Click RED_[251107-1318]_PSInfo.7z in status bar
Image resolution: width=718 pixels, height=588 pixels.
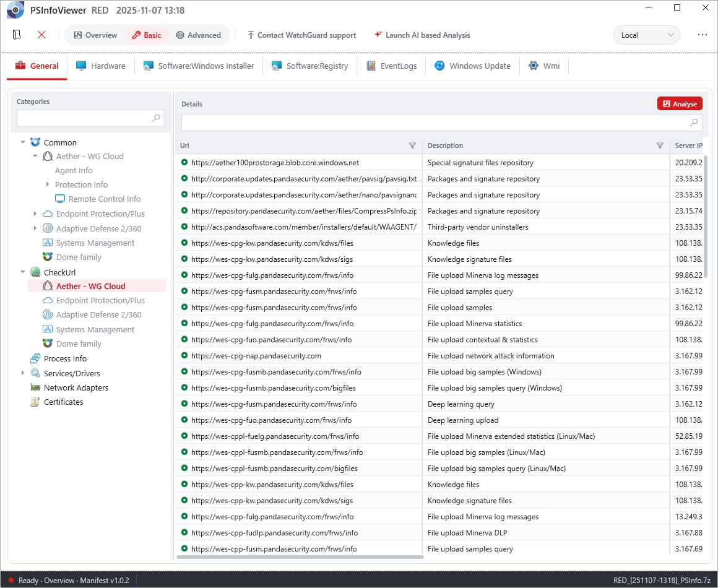pyautogui.click(x=662, y=580)
